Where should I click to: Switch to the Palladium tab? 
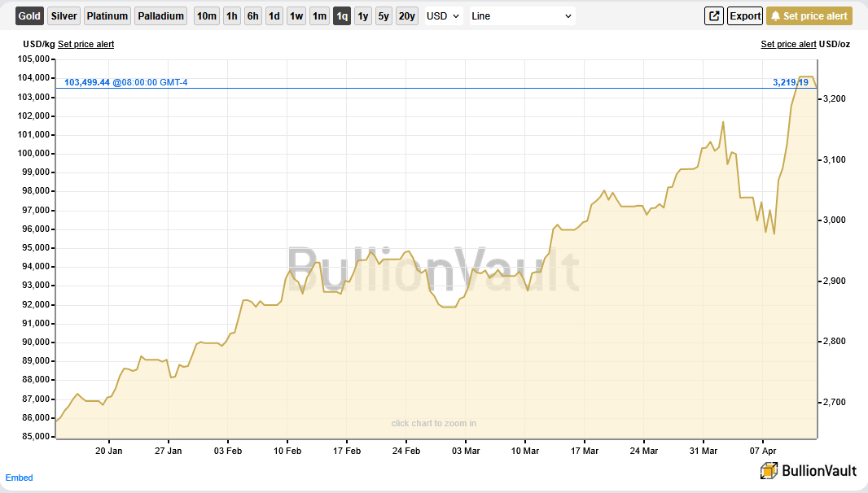click(x=160, y=16)
